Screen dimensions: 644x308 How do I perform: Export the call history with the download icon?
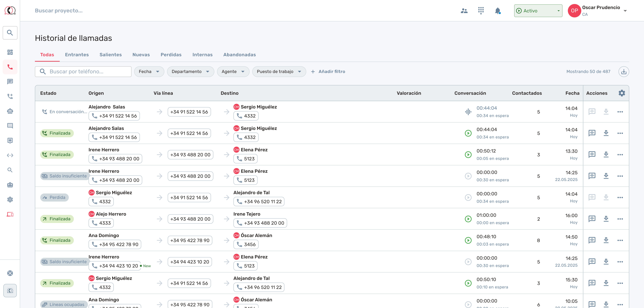pos(624,72)
